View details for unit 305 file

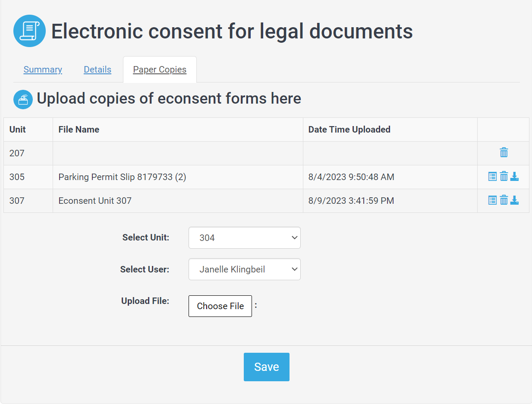tap(492, 177)
